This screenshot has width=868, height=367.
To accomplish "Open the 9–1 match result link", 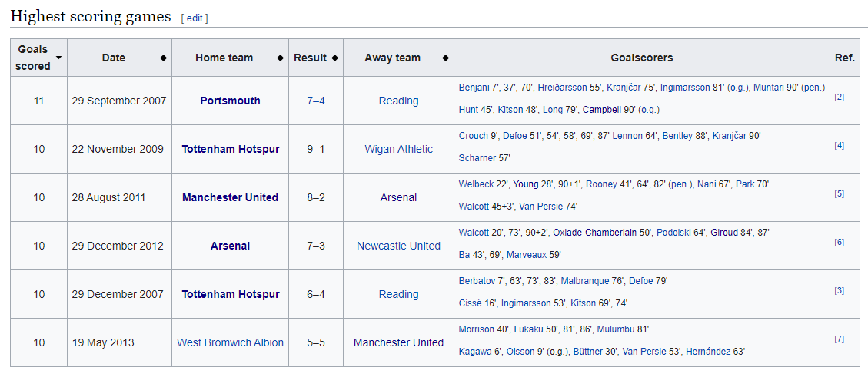I will click(315, 149).
